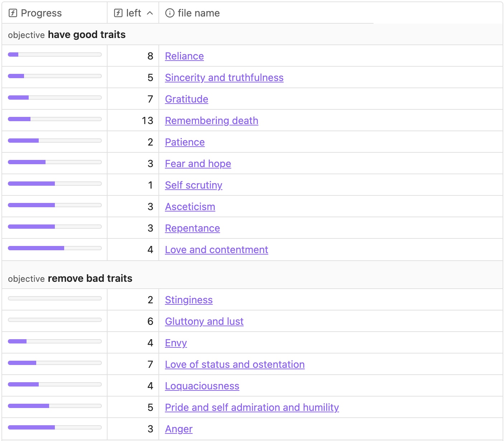This screenshot has height=441, width=504.
Task: Select the file name column header
Action: (199, 13)
